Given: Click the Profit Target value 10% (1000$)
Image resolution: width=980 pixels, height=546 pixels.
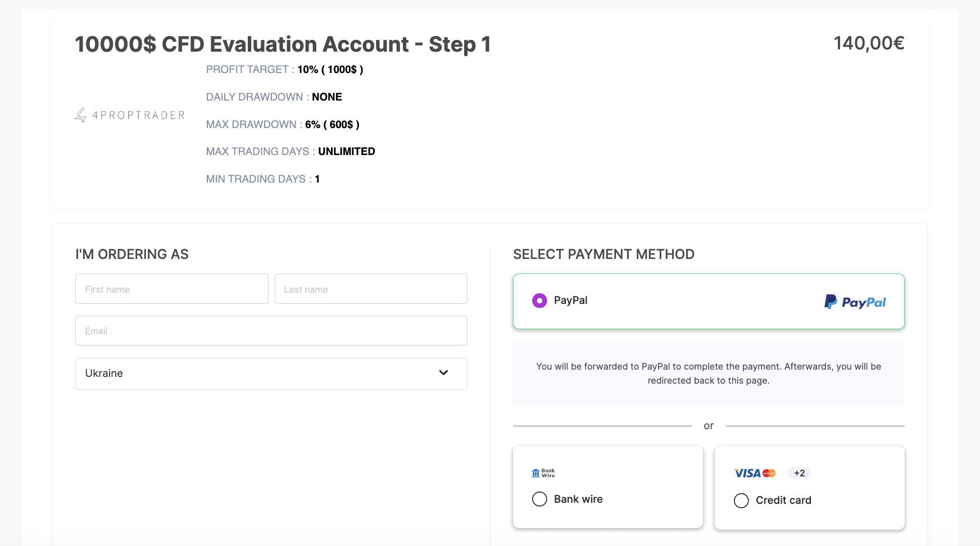Looking at the screenshot, I should (x=330, y=70).
